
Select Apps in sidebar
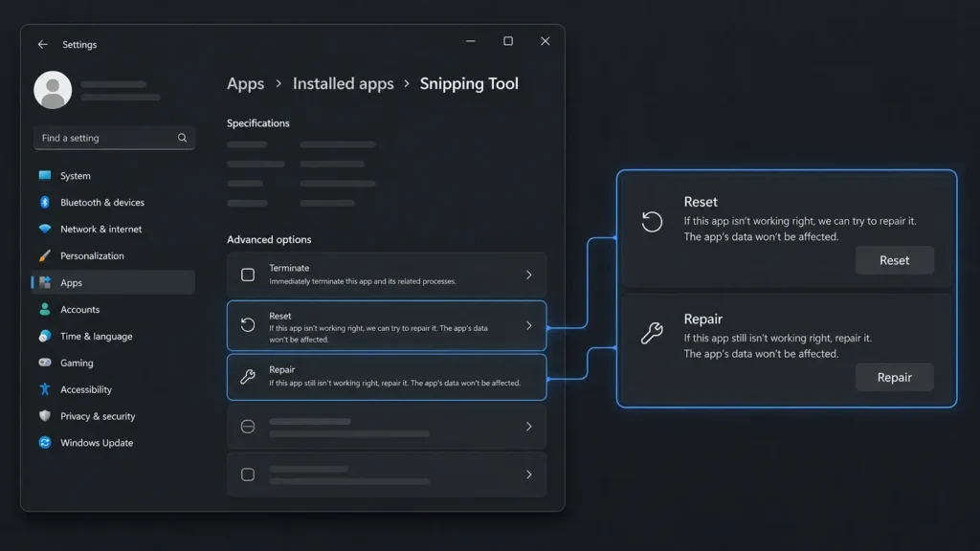click(113, 282)
